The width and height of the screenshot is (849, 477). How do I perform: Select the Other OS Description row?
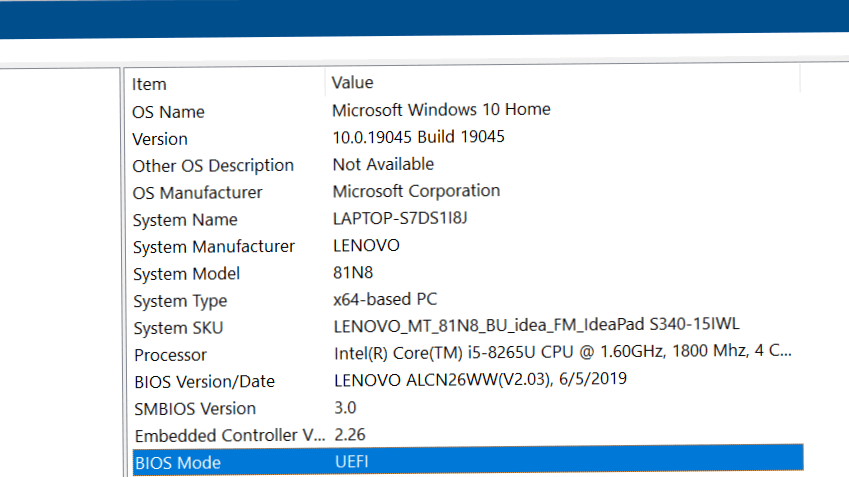coord(213,166)
